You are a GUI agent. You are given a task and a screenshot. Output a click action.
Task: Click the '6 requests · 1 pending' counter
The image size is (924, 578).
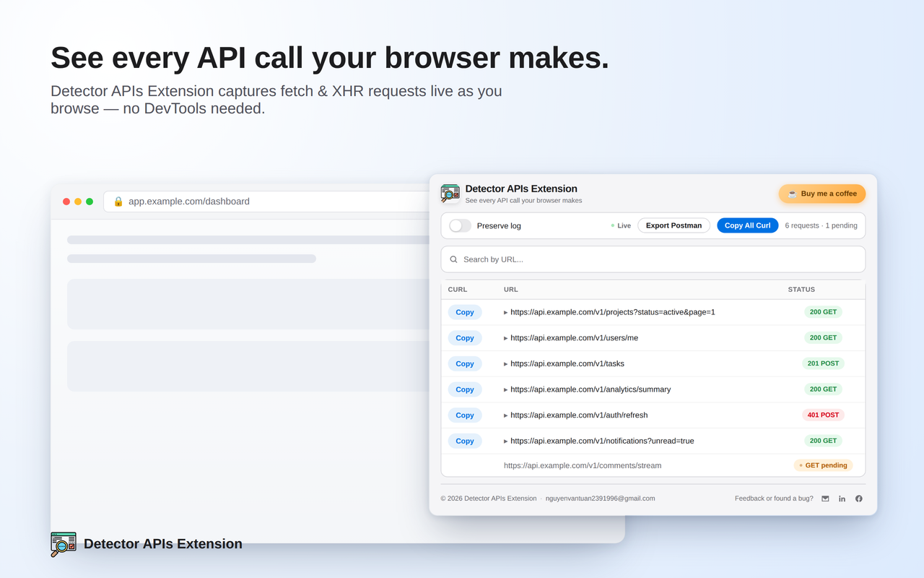tap(821, 225)
